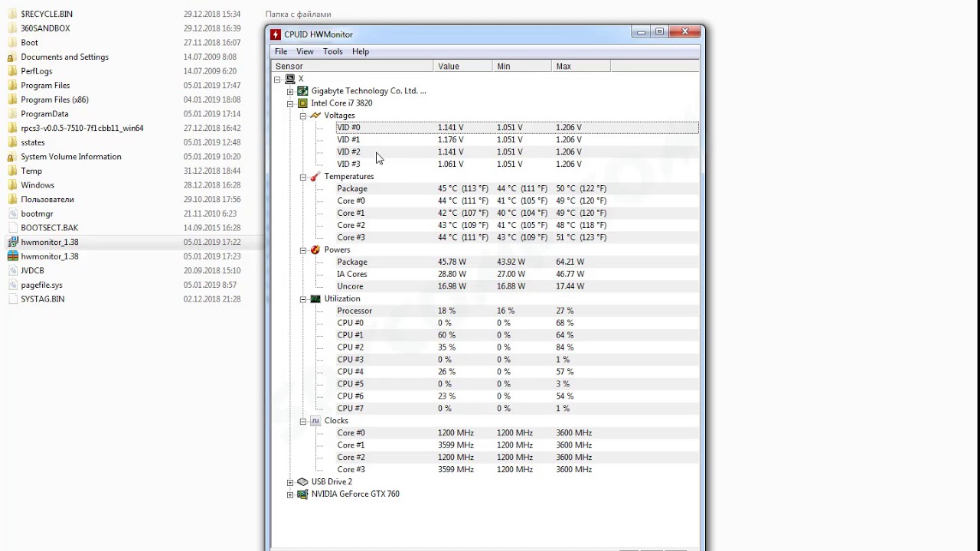Select the Temp folder in Explorer

(x=31, y=171)
